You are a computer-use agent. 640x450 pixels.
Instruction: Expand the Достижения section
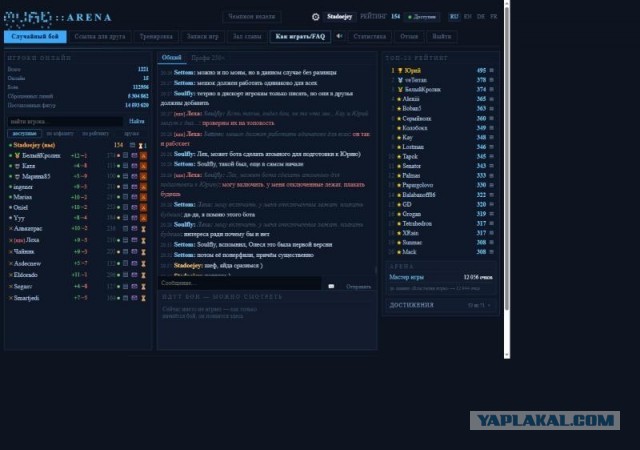click(441, 305)
